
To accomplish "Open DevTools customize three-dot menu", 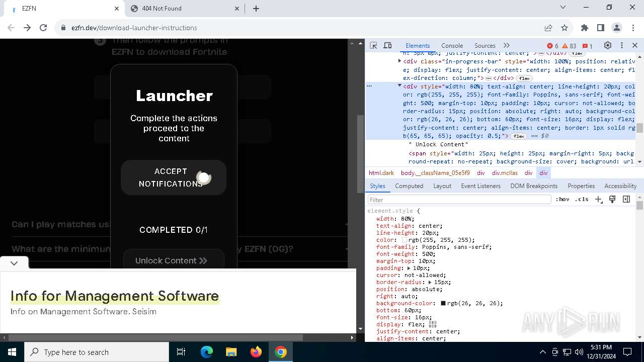I will pos(622,45).
